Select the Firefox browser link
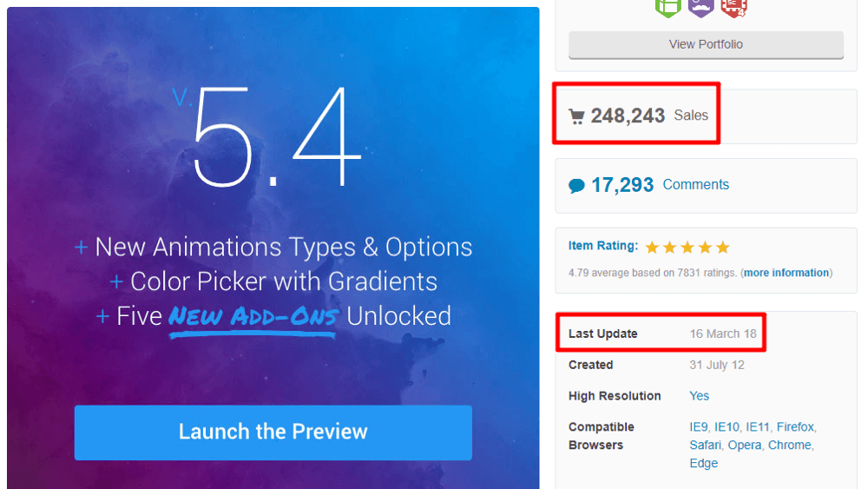Viewport: 868px width, 489px height. pyautogui.click(x=795, y=426)
